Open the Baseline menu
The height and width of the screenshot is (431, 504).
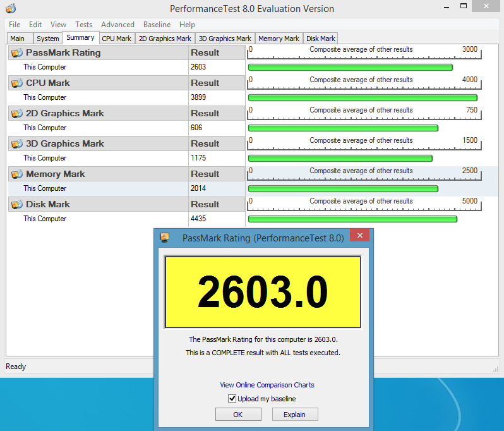[x=157, y=25]
